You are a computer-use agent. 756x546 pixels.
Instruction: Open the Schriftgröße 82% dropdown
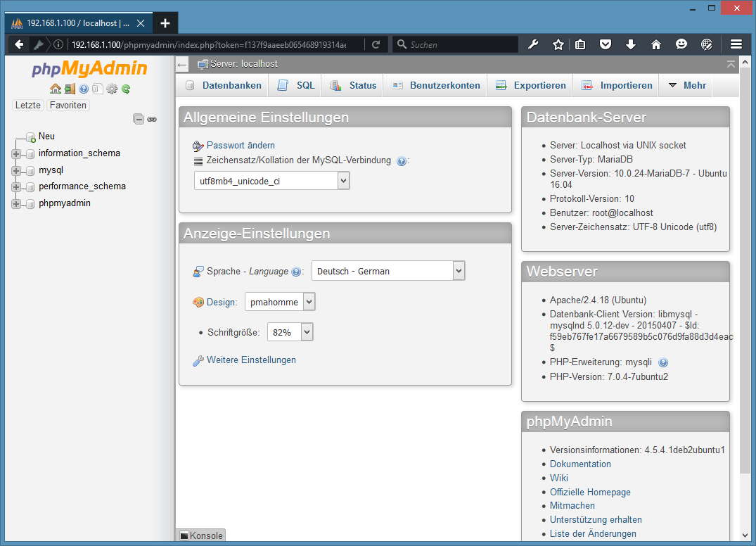click(290, 332)
